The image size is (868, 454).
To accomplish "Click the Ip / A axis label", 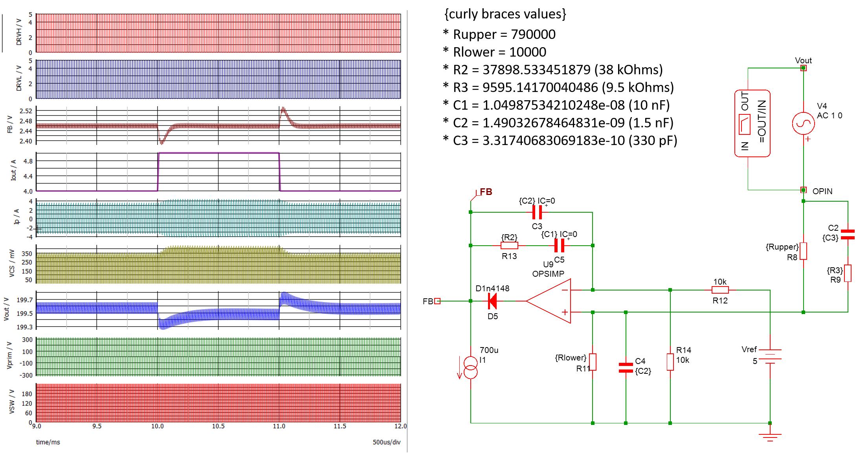I will coord(17,217).
